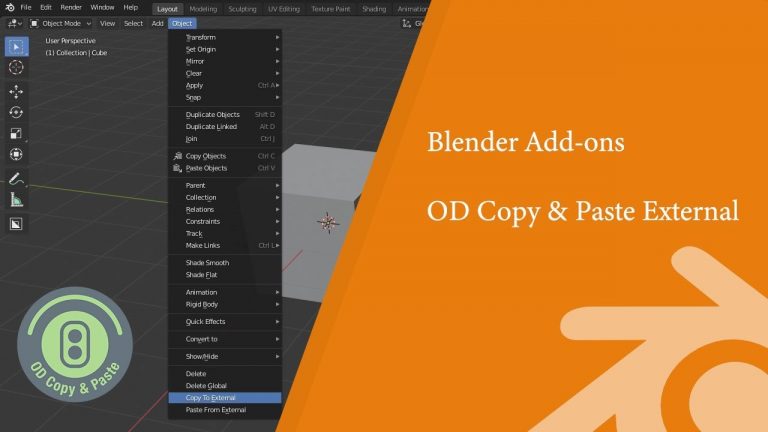
Task: Pick the Rotate tool
Action: click(x=16, y=112)
